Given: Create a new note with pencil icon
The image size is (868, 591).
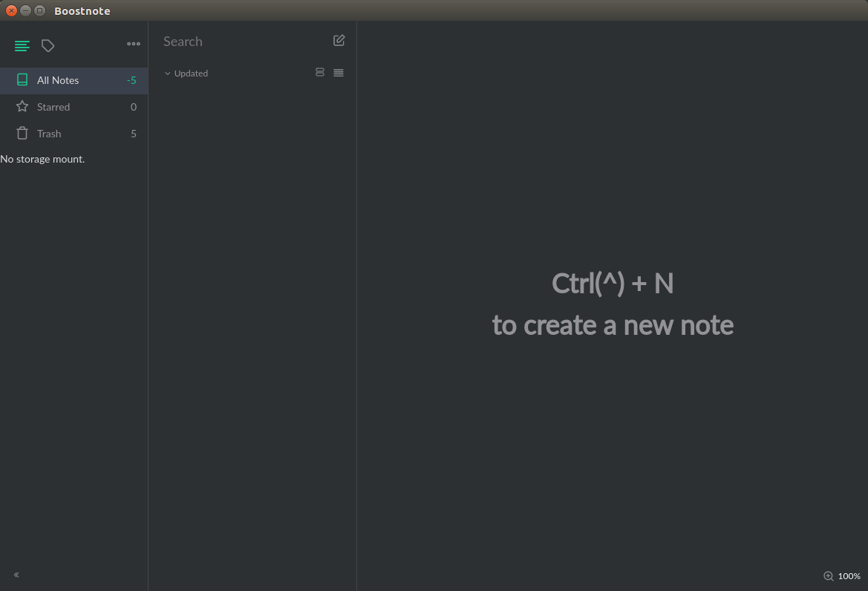Looking at the screenshot, I should tap(339, 40).
